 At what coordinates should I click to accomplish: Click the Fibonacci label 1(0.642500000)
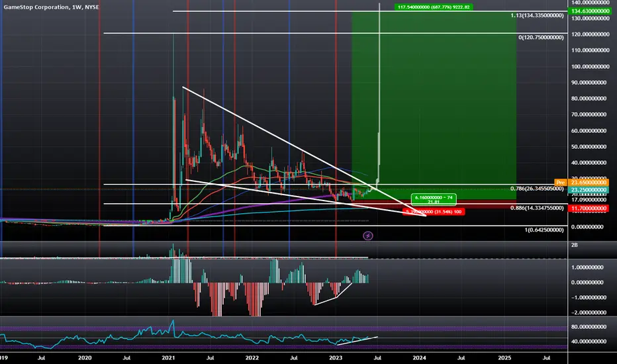click(x=544, y=230)
